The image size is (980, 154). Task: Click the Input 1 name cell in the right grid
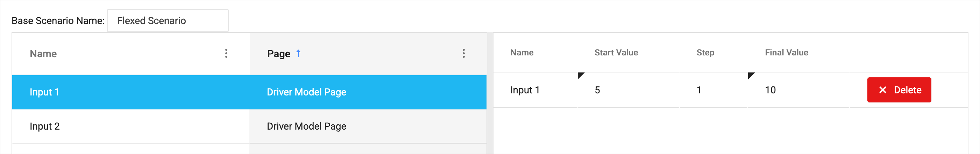pyautogui.click(x=525, y=90)
